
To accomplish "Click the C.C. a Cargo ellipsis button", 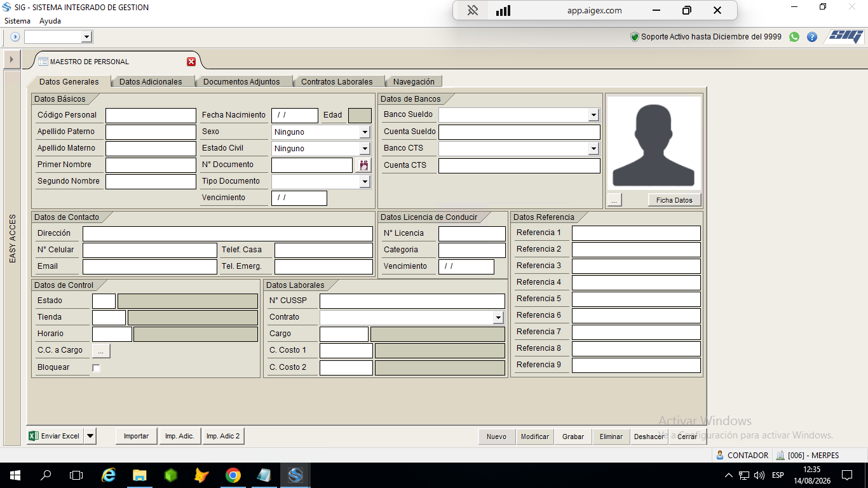I will click(x=101, y=350).
